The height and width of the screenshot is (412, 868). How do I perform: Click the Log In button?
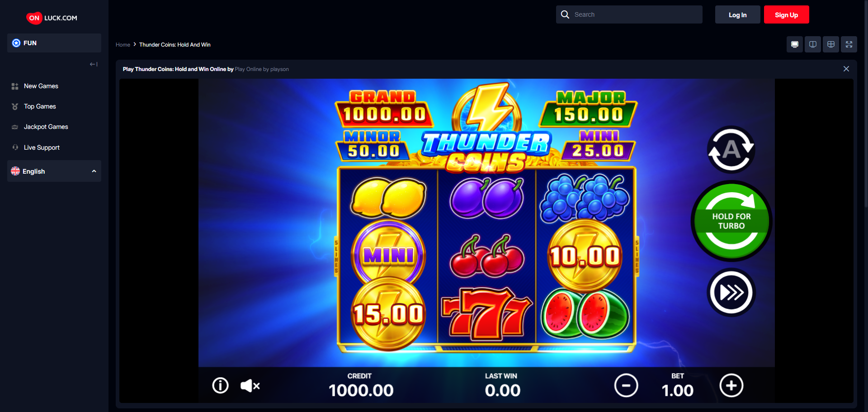point(738,14)
